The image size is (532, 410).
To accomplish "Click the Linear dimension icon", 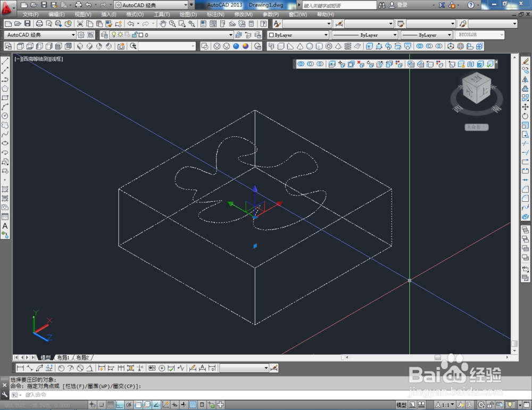I will point(20,368).
